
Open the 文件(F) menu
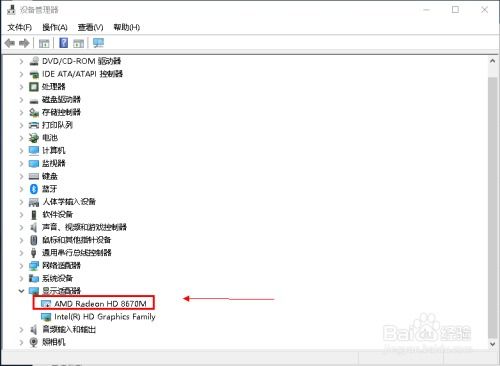click(20, 27)
